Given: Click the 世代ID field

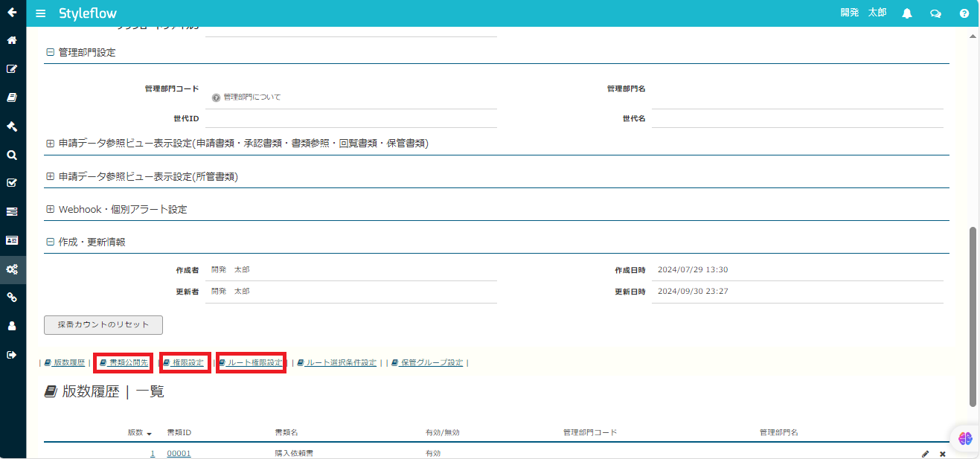Looking at the screenshot, I should pyautogui.click(x=351, y=119).
